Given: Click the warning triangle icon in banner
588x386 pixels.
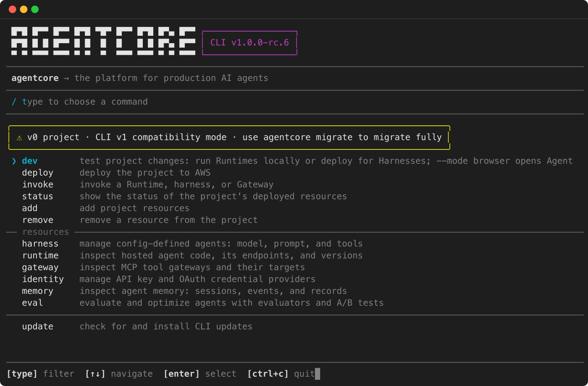Looking at the screenshot, I should [x=19, y=138].
